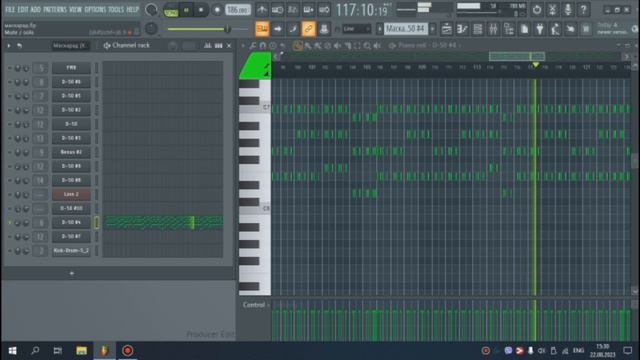Open the Line snap dropdown
This screenshot has height=360, width=640.
tap(356, 29)
